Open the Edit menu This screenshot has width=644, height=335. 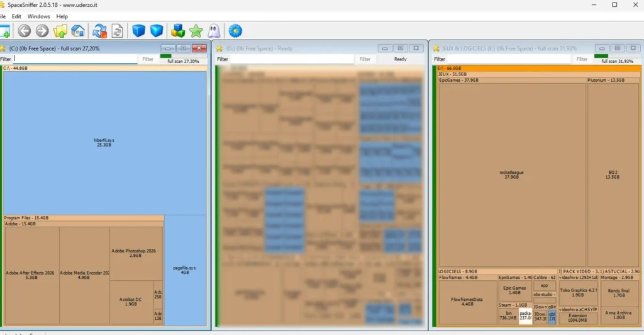[x=16, y=16]
